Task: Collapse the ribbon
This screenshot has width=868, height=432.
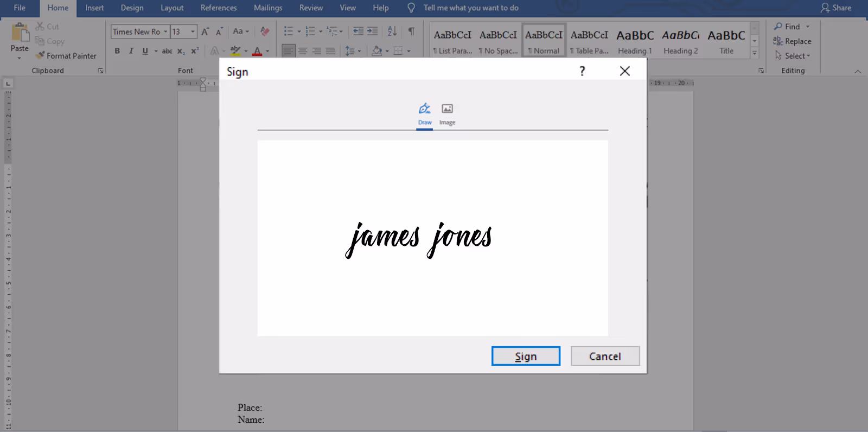Action: [858, 71]
